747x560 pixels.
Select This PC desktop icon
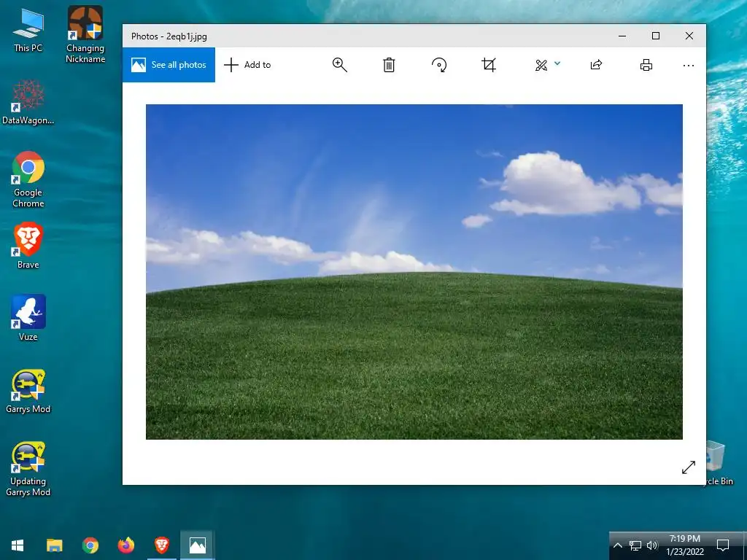click(x=28, y=29)
